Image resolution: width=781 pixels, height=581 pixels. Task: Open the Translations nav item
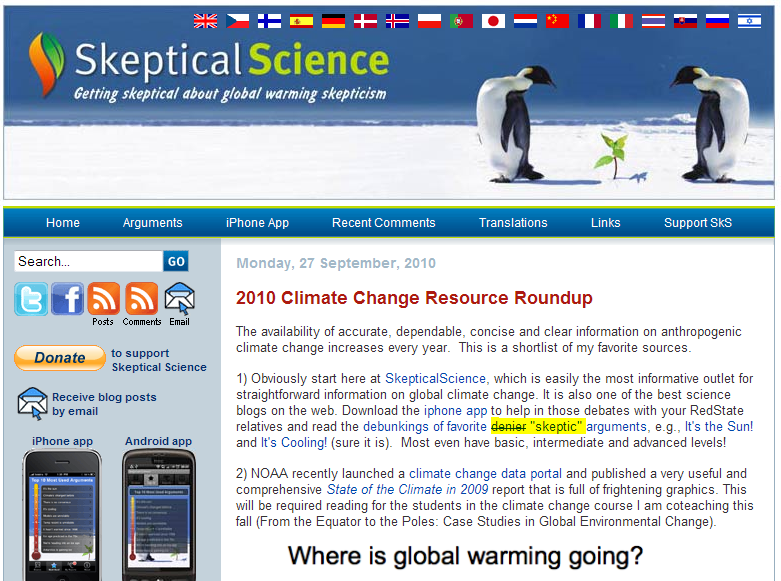coord(513,223)
